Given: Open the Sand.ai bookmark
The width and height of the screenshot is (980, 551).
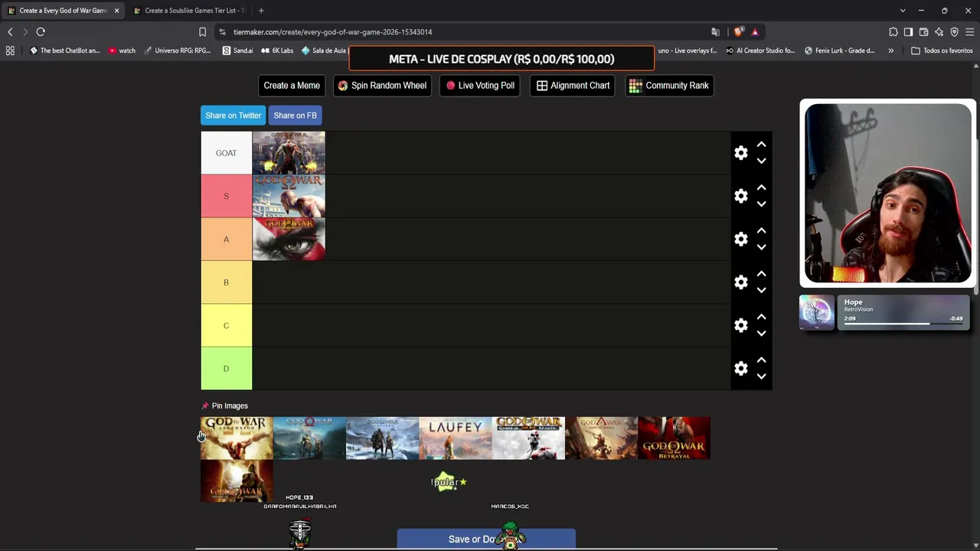Looking at the screenshot, I should [237, 51].
